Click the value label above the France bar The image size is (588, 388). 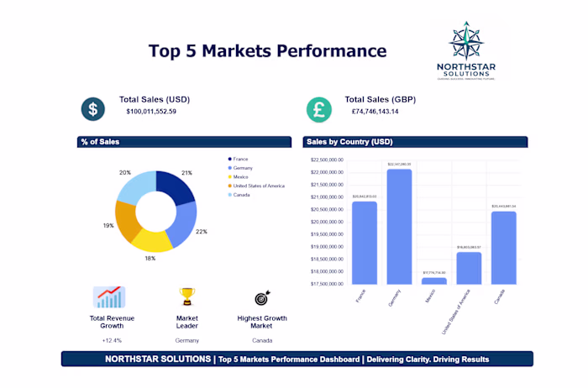365,197
